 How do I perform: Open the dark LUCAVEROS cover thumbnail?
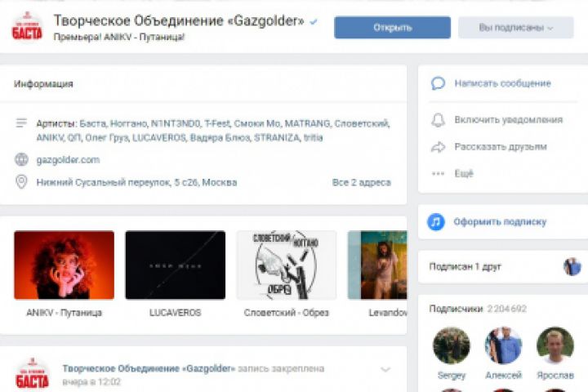175,265
